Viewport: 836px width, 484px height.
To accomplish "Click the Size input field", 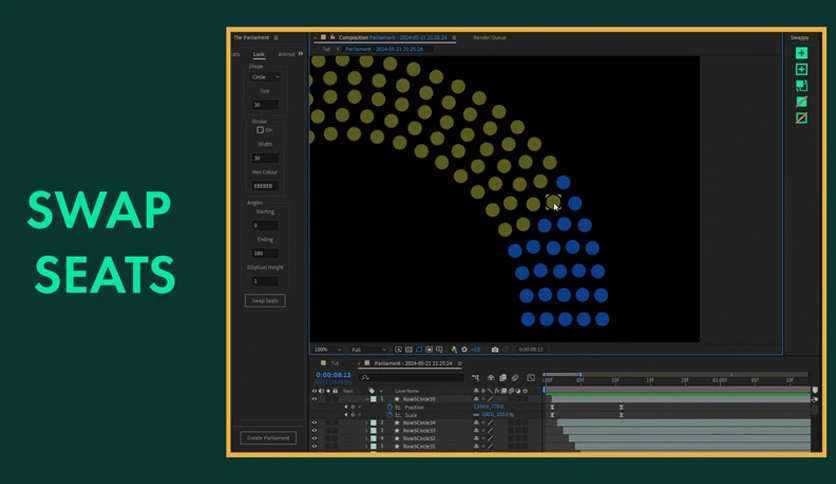I will 265,105.
